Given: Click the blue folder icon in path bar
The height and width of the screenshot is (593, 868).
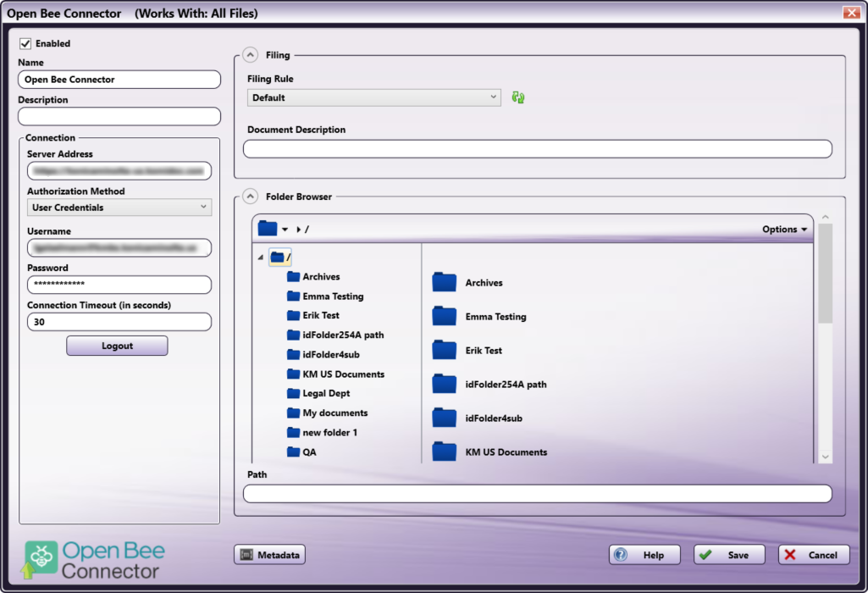Looking at the screenshot, I should click(268, 229).
